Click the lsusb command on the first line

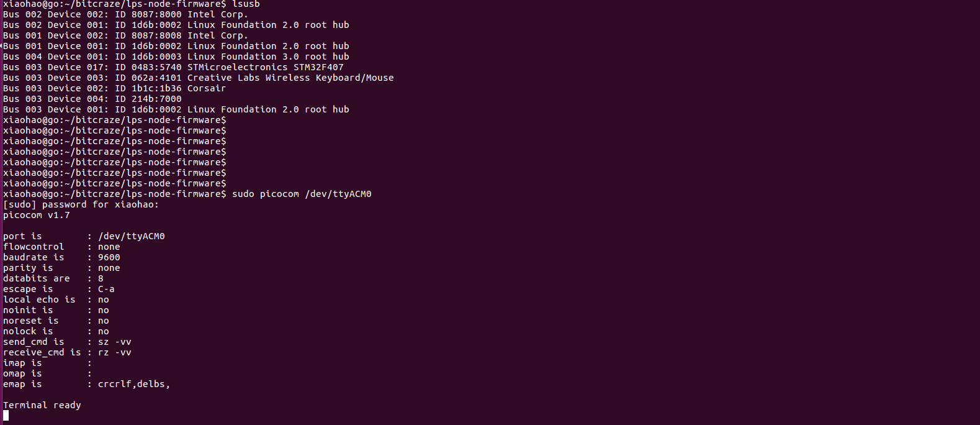pos(246,4)
